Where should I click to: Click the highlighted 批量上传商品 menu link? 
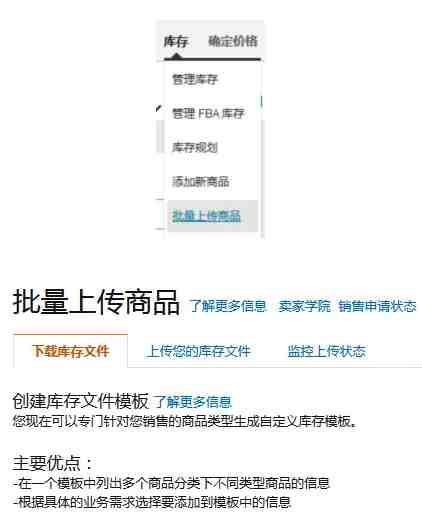click(206, 216)
